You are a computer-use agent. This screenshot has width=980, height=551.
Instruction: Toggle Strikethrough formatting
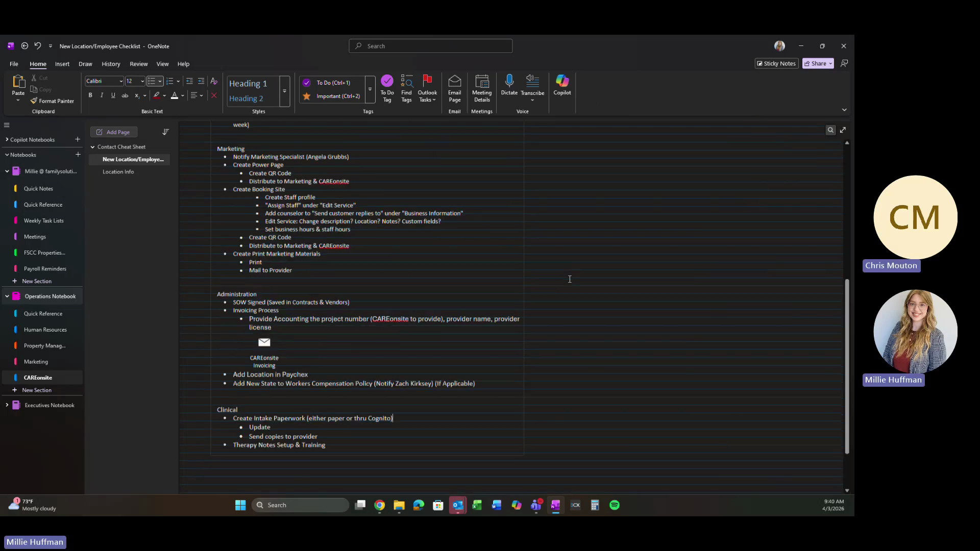coord(125,95)
